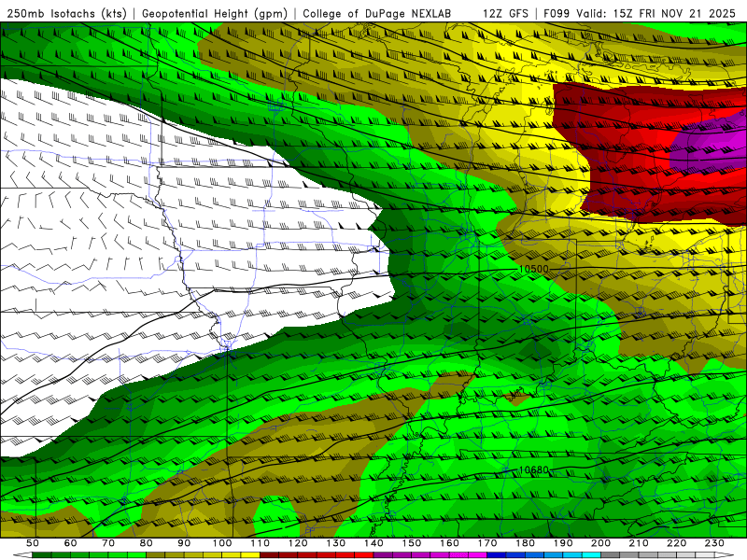This screenshot has height=560, width=747.
Task: Click the legend value 200
Action: [600, 543]
